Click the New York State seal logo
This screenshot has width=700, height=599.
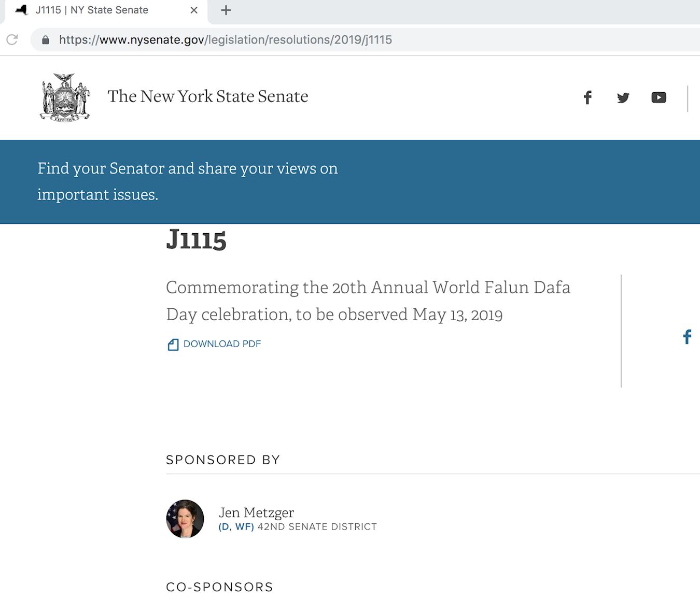[65, 97]
